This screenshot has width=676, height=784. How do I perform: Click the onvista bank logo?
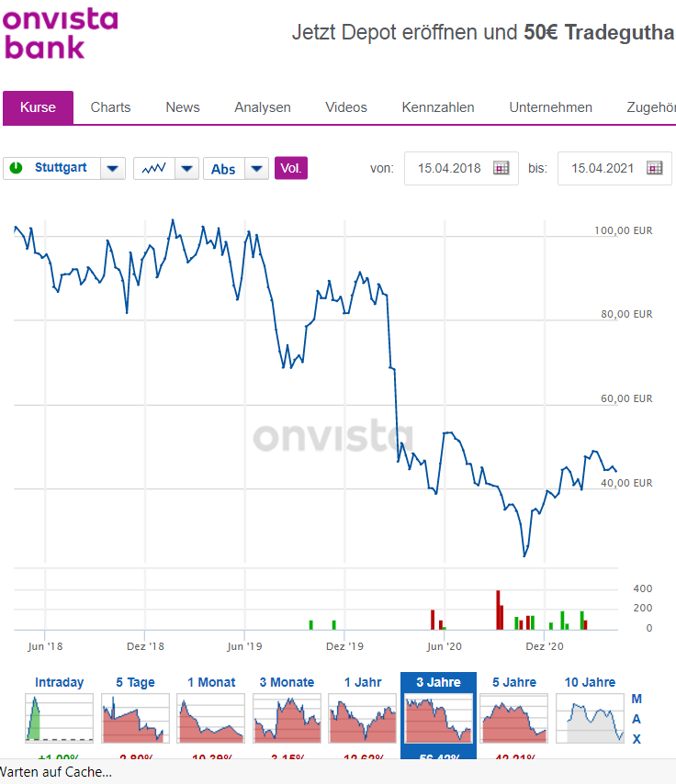(61, 34)
